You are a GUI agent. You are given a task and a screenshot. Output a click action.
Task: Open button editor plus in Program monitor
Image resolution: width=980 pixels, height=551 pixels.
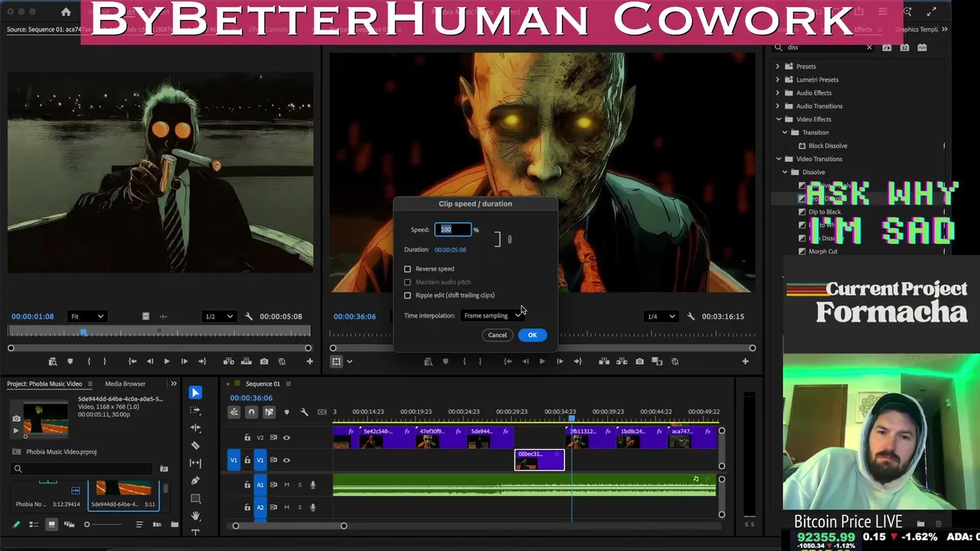coord(745,361)
